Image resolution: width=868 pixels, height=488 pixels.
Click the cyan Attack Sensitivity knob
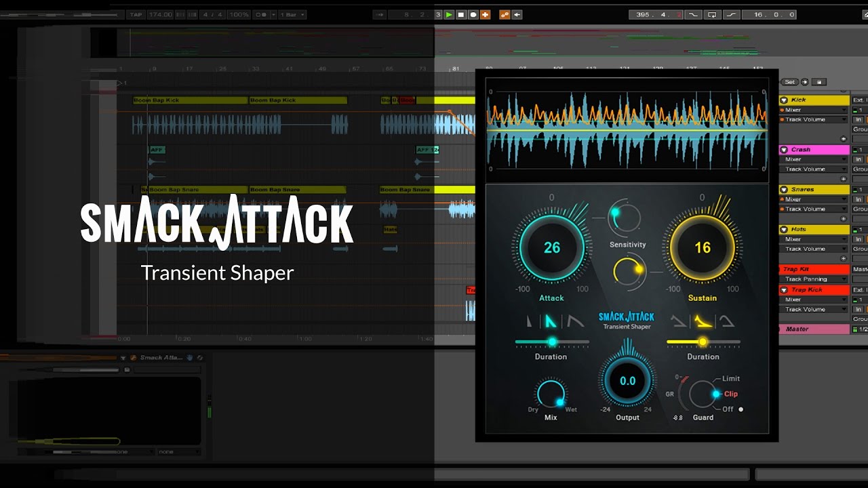[x=625, y=218]
